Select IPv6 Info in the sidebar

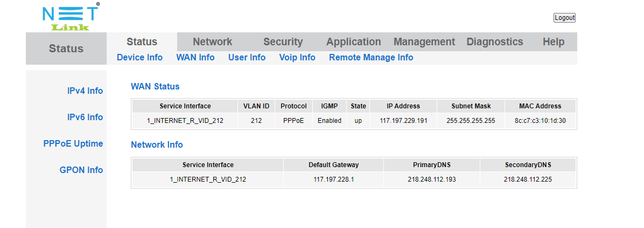(85, 117)
